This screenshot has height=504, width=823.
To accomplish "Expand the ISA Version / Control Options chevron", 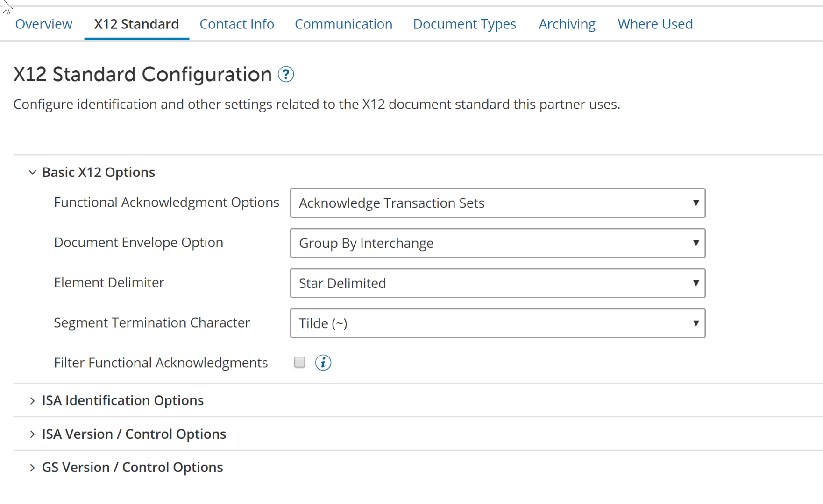I will [32, 434].
